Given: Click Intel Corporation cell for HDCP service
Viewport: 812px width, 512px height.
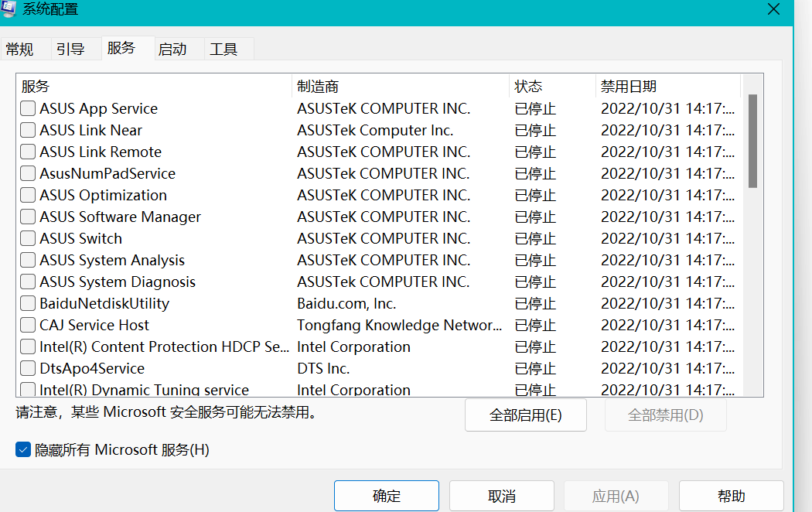Looking at the screenshot, I should click(x=353, y=346).
